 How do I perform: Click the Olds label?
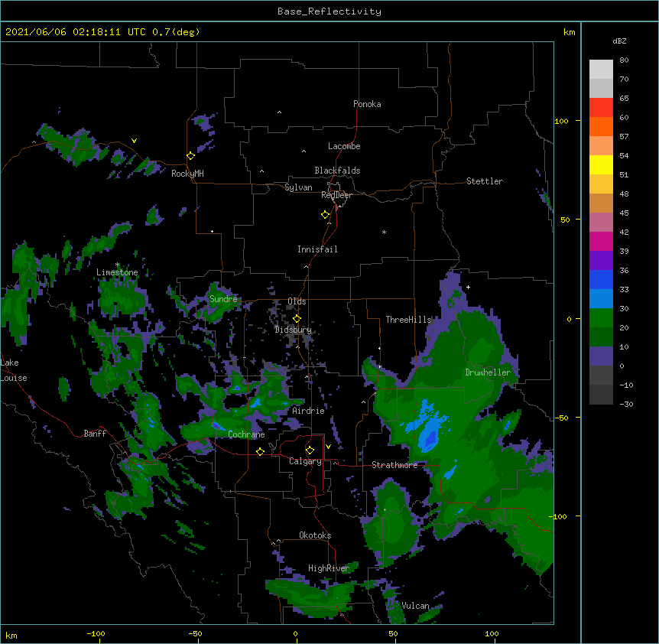point(297,301)
